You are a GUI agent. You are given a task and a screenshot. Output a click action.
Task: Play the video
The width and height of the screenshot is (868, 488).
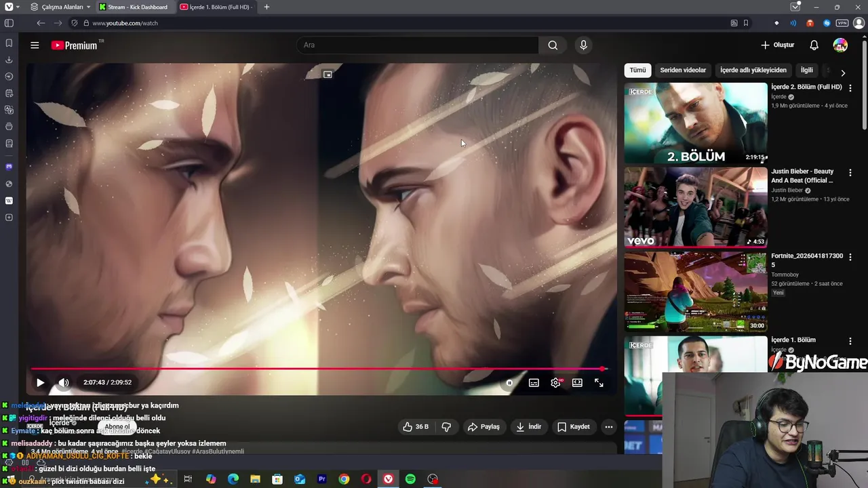[40, 383]
